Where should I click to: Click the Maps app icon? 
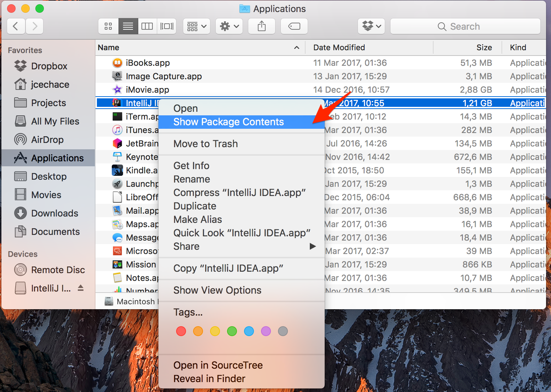[x=117, y=224]
